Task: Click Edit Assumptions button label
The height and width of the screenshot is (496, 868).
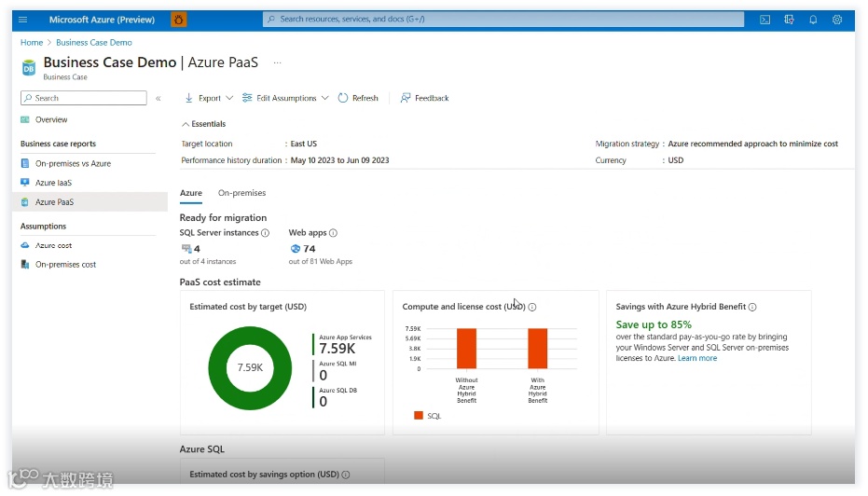Action: click(287, 98)
